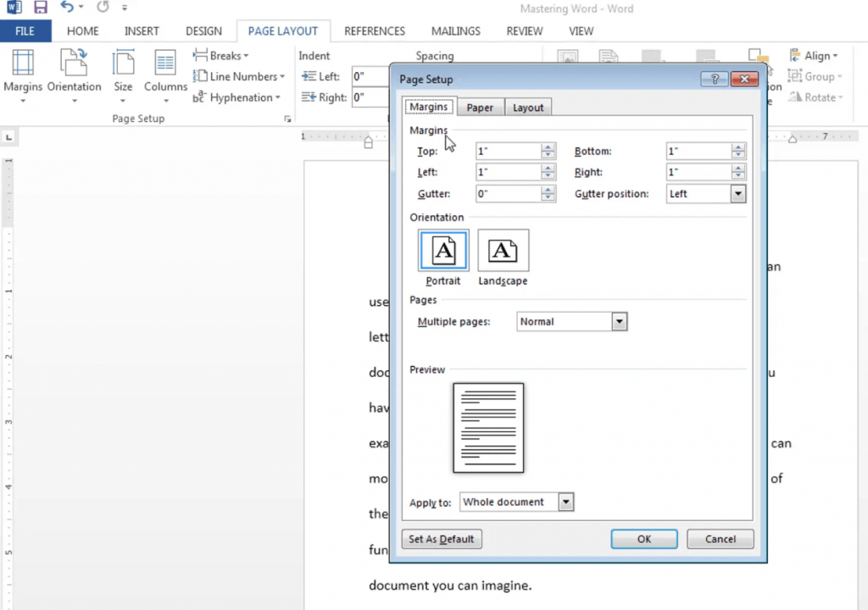This screenshot has height=610, width=868.
Task: Click the Page Setup dialog launcher
Action: pos(287,119)
